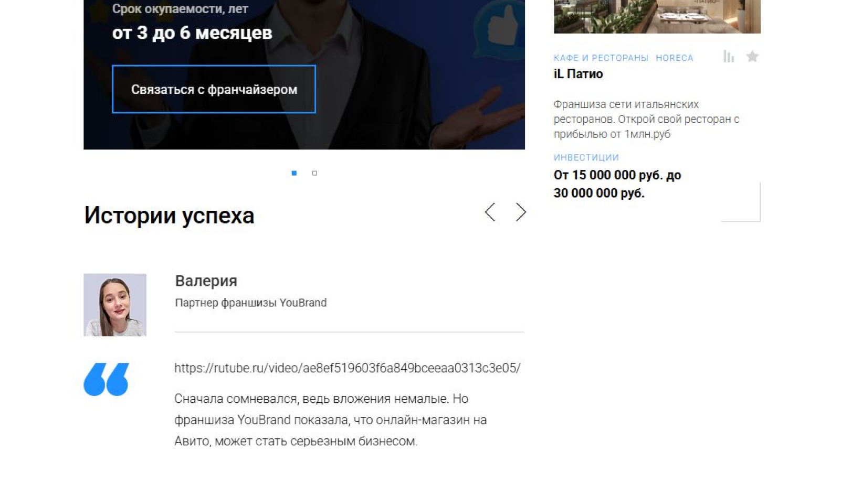The image size is (841, 504).
Task: Click the thumbs-up icon in the banner
Action: click(499, 26)
